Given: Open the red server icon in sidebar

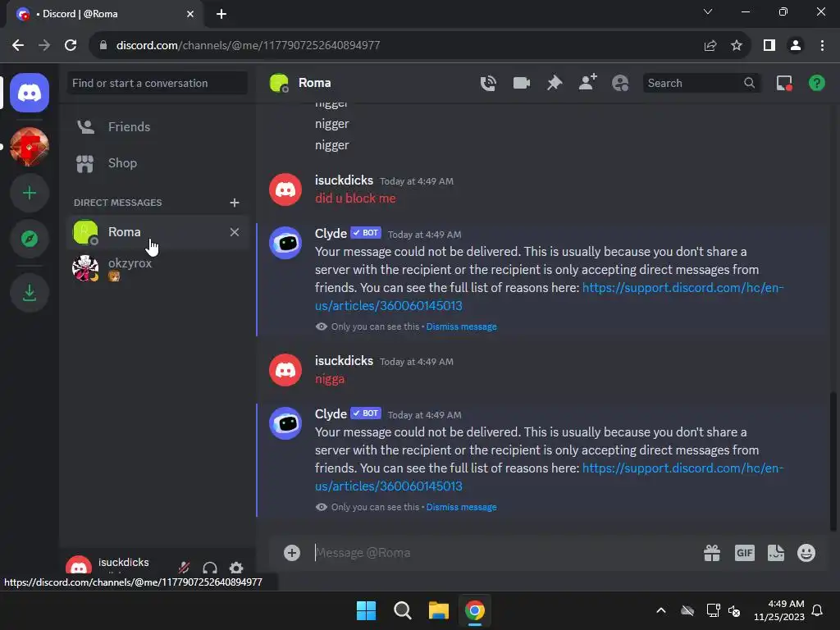Looking at the screenshot, I should click(30, 146).
